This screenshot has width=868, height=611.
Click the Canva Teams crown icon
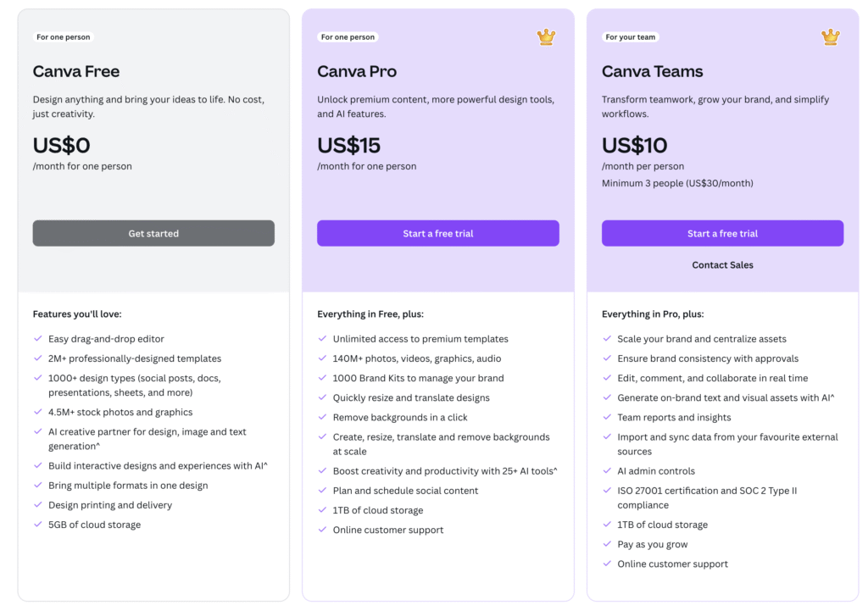(831, 37)
